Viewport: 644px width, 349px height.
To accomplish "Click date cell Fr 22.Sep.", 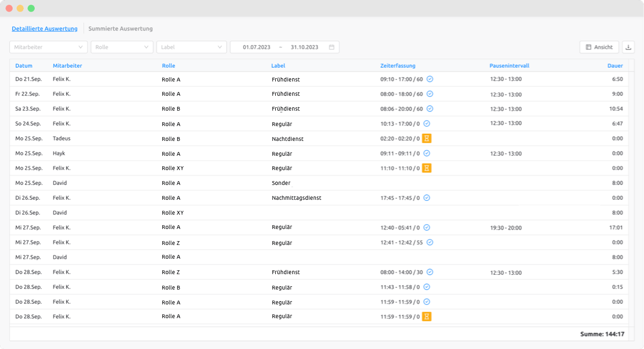I will tap(28, 94).
